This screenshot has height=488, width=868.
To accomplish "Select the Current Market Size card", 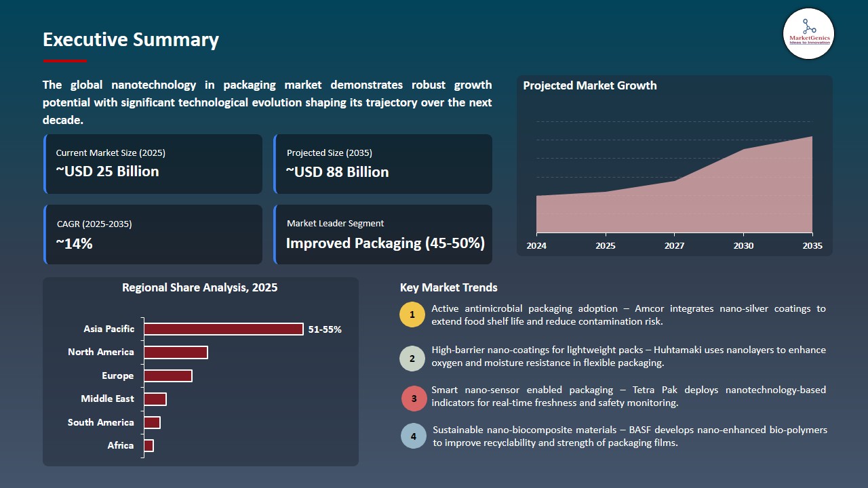I will point(153,163).
